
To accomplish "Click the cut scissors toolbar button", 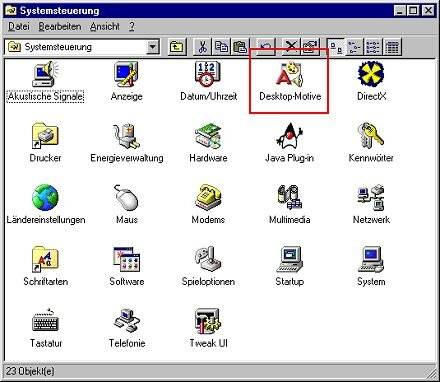I will [202, 47].
